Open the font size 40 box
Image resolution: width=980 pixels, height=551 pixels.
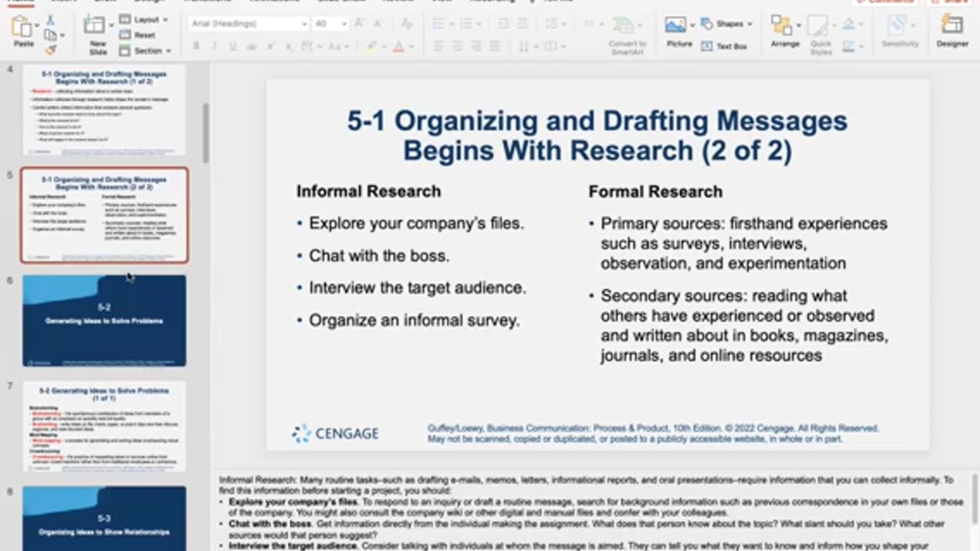330,24
